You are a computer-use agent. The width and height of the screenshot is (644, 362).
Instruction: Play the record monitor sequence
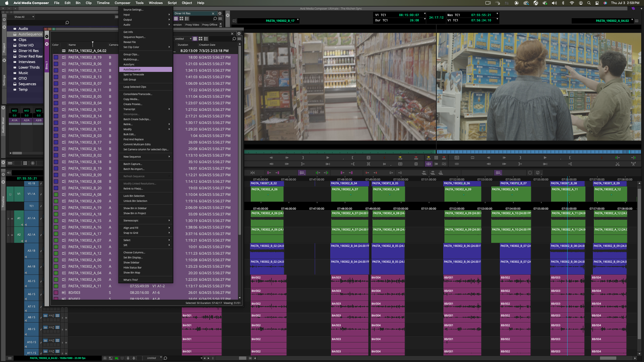tap(545, 158)
